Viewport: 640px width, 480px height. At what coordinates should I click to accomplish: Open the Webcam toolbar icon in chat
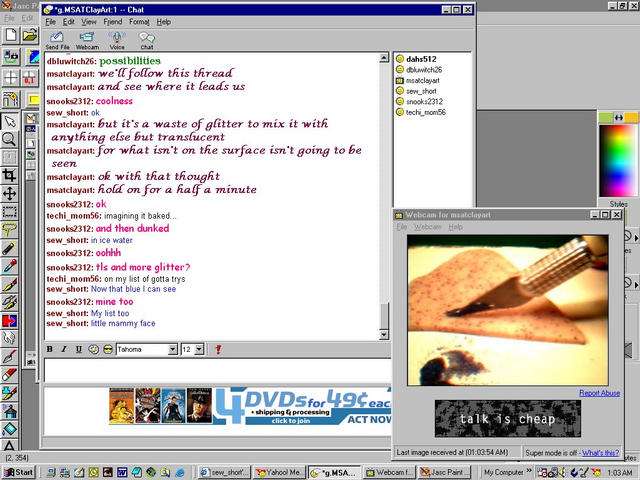pyautogui.click(x=87, y=40)
